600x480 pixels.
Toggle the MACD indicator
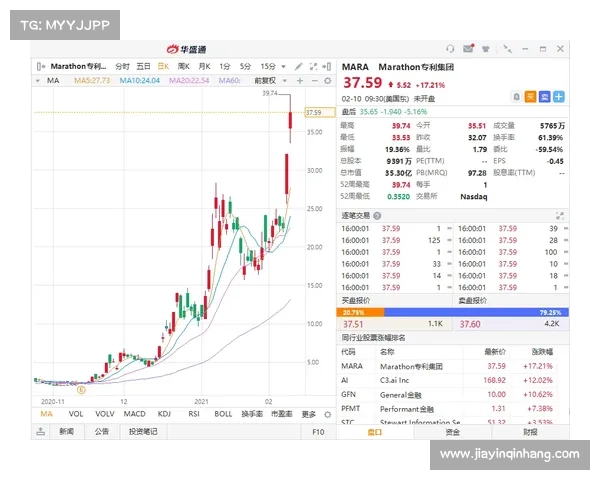[x=134, y=414]
